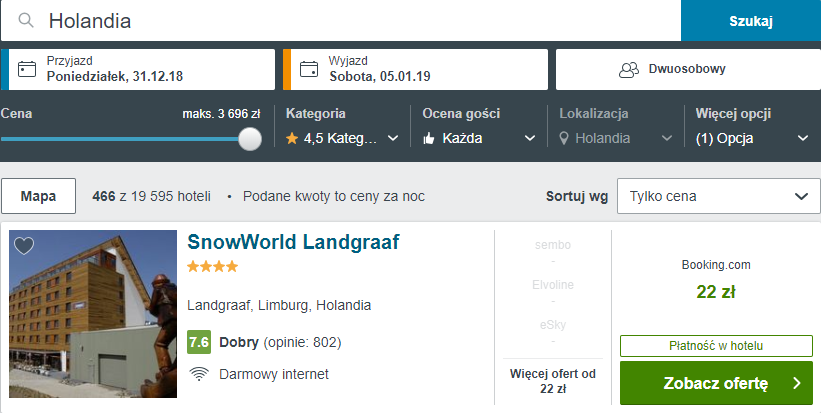
Task: Save SnowWorld Landgraaf with heart icon
Action: (x=24, y=245)
